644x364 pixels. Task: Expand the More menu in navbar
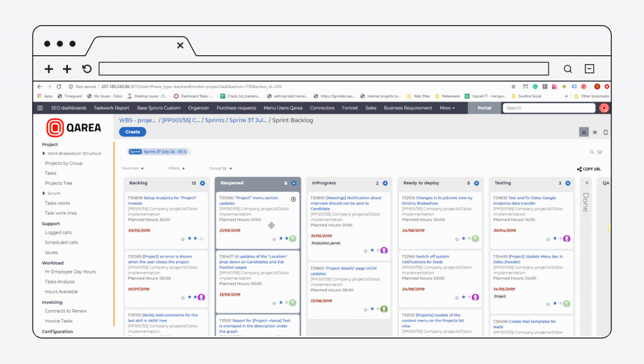click(447, 108)
